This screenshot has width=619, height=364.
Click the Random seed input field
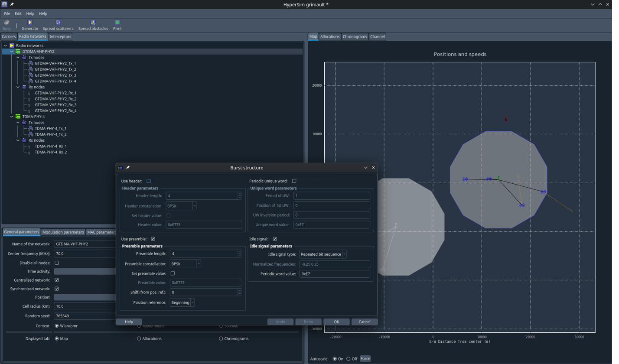(x=85, y=316)
